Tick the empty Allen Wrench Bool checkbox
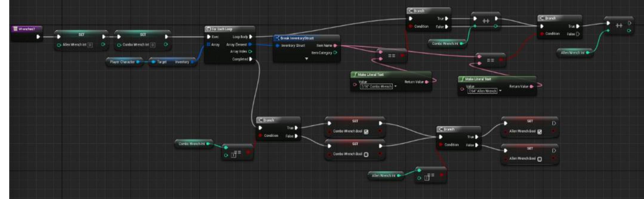 pos(540,159)
